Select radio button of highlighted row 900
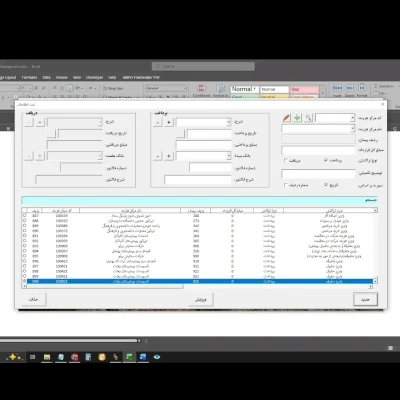400x400 pixels. 24,282
